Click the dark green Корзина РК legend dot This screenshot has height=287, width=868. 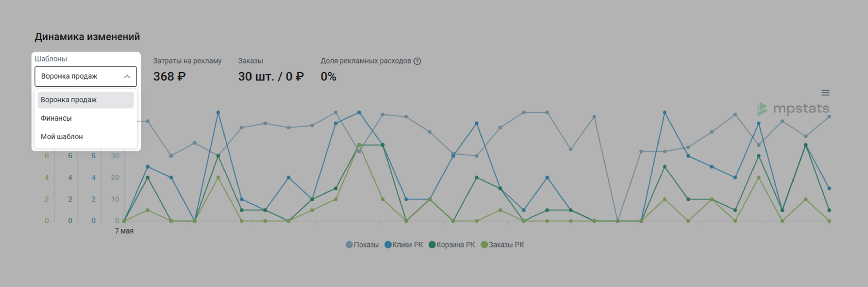(432, 245)
